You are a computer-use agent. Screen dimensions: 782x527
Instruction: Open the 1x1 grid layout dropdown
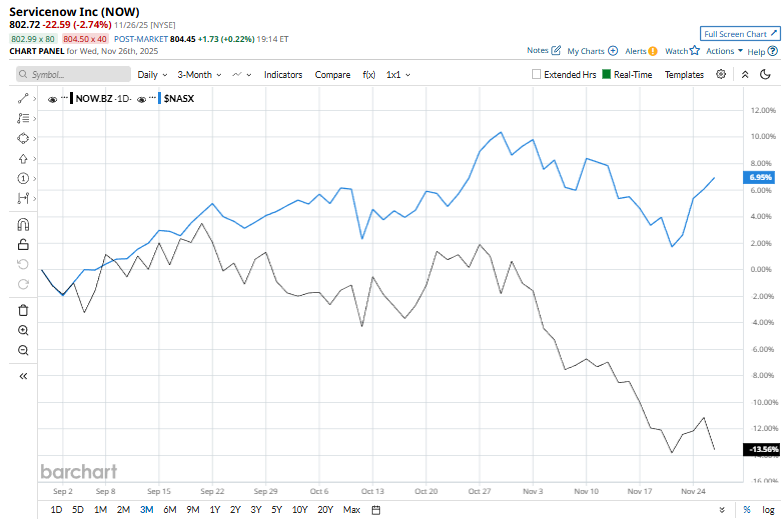point(398,74)
